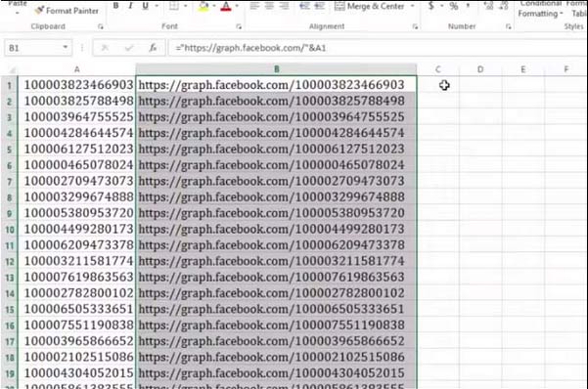
Task: Align text left
Action: click(254, 6)
